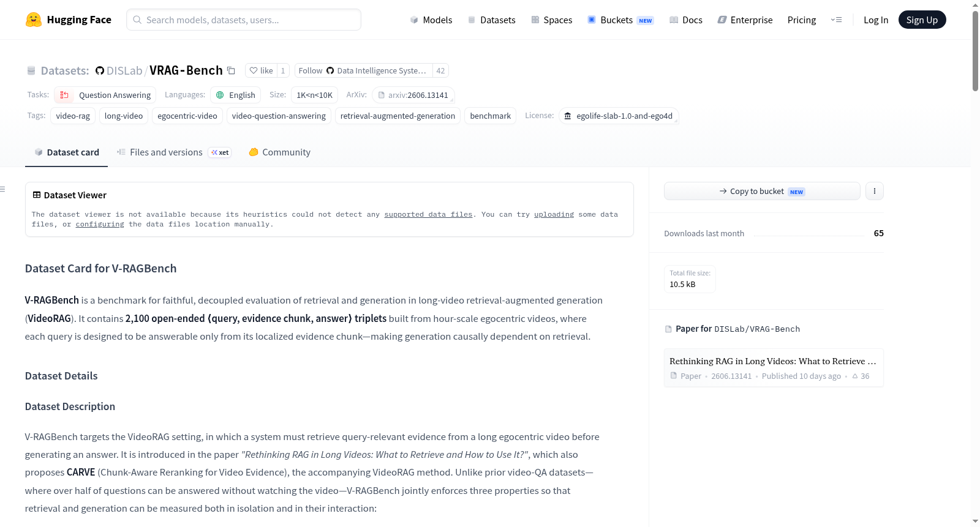Click the Dataset Card for V-RAGBench heading
Viewport: 980px width, 527px height.
(100, 268)
